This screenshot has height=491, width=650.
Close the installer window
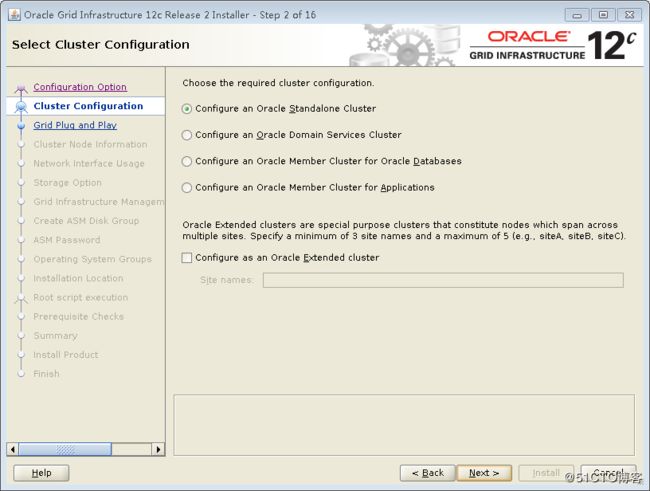(x=630, y=15)
